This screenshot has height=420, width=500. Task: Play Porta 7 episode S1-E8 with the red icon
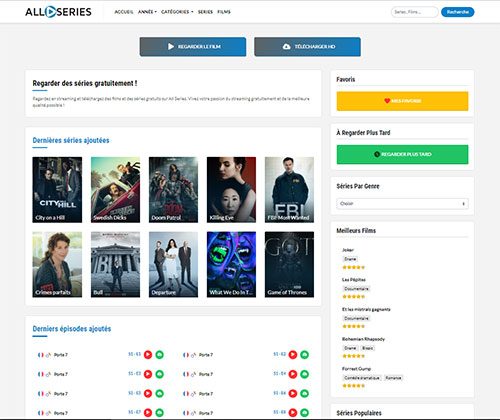click(293, 413)
